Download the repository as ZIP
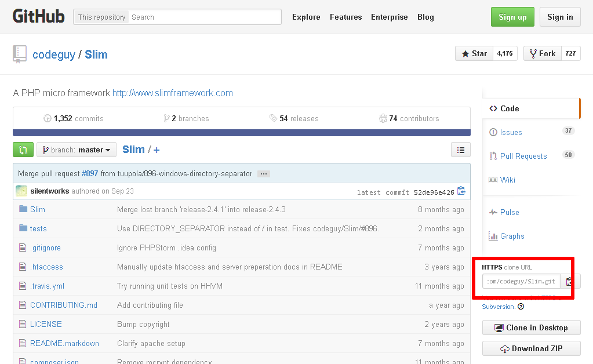The width and height of the screenshot is (593, 364). point(531,348)
